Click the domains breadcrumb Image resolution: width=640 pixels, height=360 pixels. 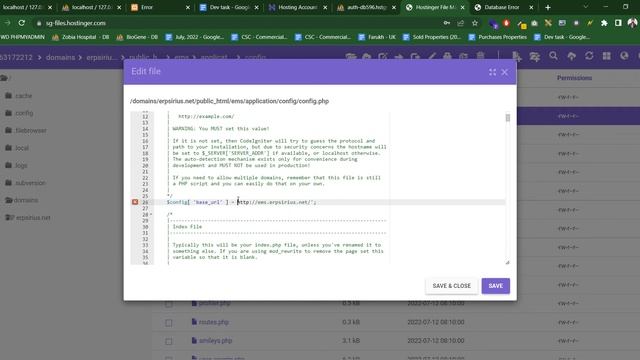60,58
